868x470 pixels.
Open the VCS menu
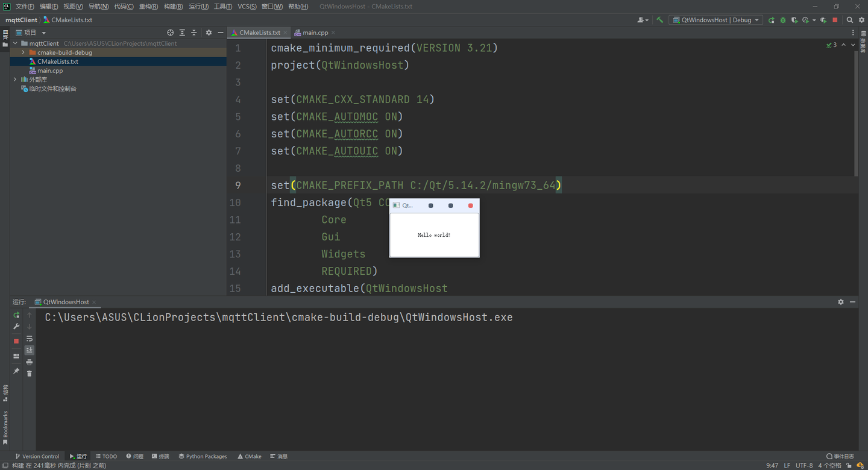247,6
